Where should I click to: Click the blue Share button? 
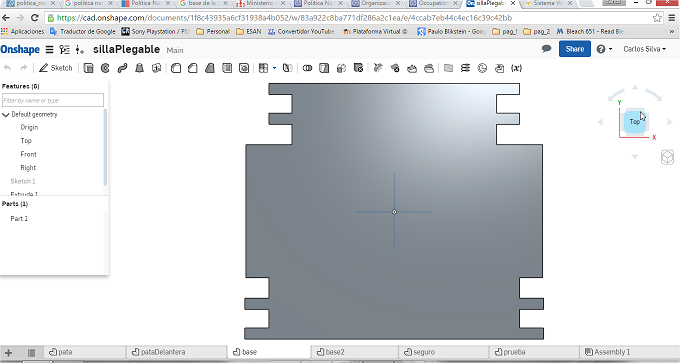575,49
